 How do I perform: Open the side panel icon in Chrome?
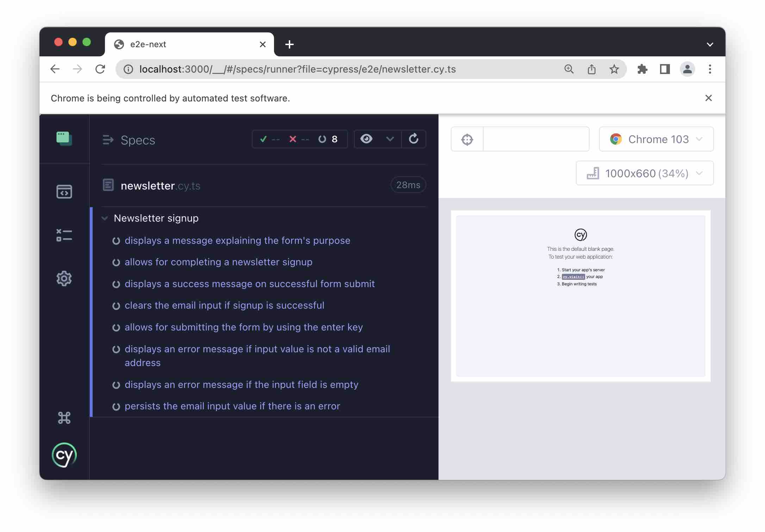(665, 69)
